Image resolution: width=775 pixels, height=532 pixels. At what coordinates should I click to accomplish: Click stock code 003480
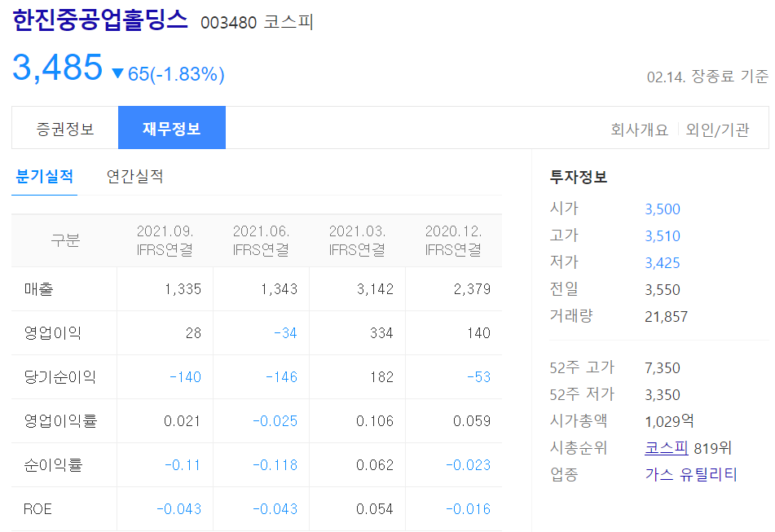(x=228, y=23)
